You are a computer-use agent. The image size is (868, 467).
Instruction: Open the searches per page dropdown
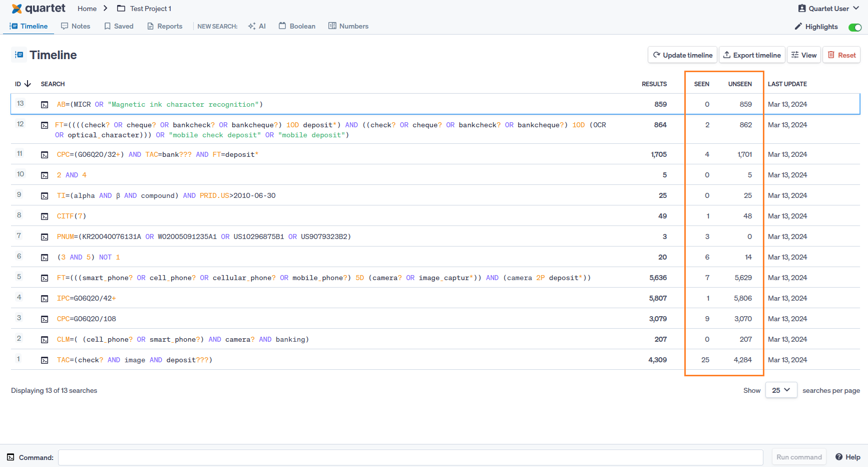tap(781, 390)
